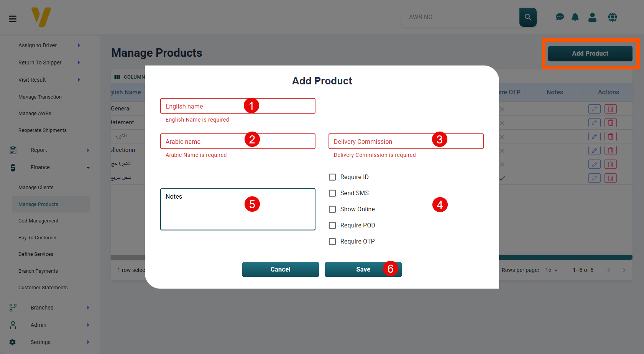Open the rows per page dropdown

(551, 270)
